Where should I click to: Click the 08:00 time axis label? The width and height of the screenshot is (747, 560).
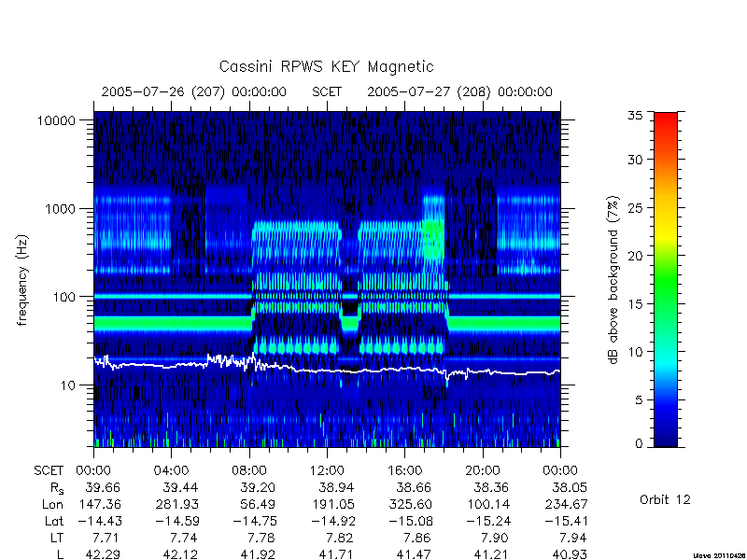[x=249, y=471]
